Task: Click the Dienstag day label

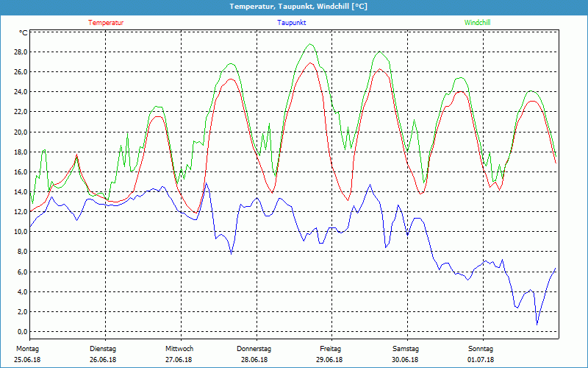Action: click(x=103, y=349)
